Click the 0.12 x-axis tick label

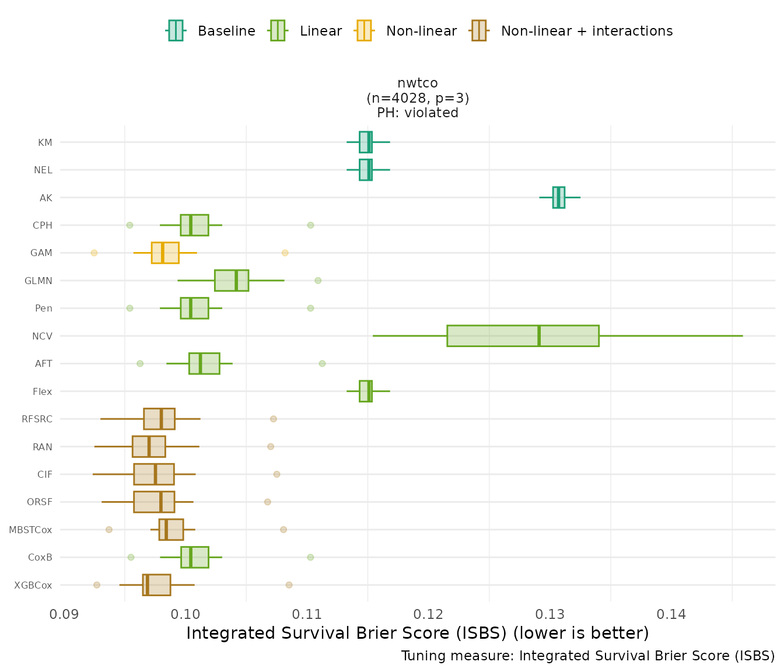(430, 614)
